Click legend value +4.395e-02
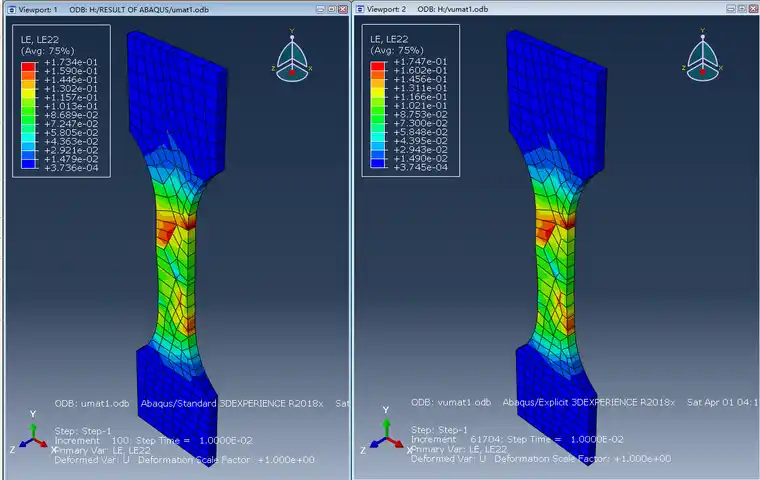 pos(420,141)
